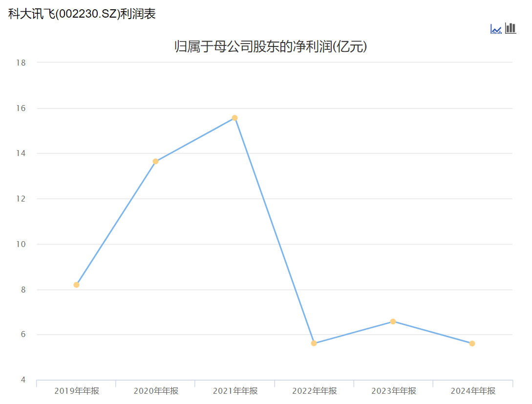Click the 2021年年报 axis label
This screenshot has width=532, height=404.
(235, 391)
